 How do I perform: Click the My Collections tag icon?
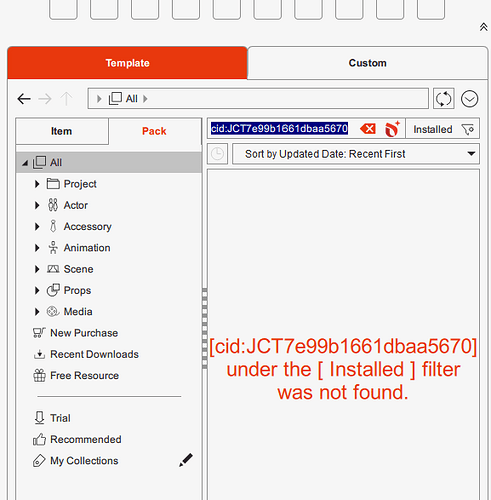coord(39,461)
